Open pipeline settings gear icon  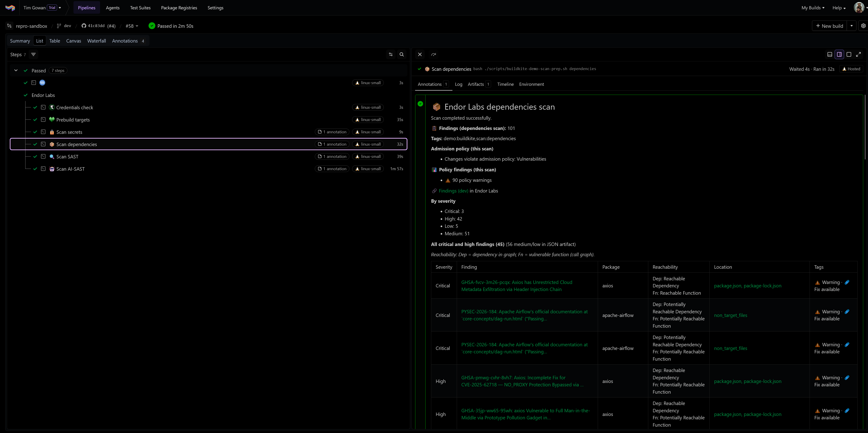click(863, 26)
